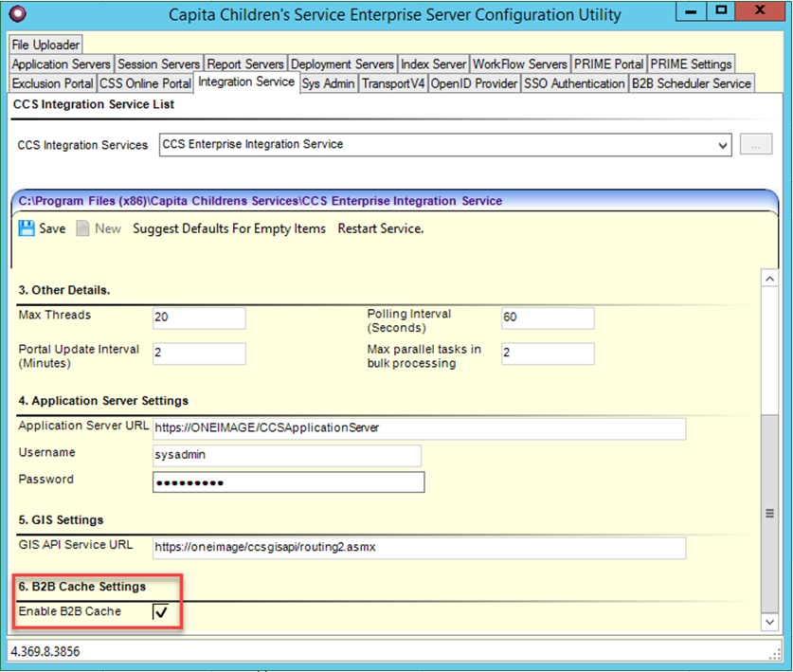The width and height of the screenshot is (793, 672).
Task: Focus Max parallel tasks in bulk processing field
Action: (x=548, y=354)
